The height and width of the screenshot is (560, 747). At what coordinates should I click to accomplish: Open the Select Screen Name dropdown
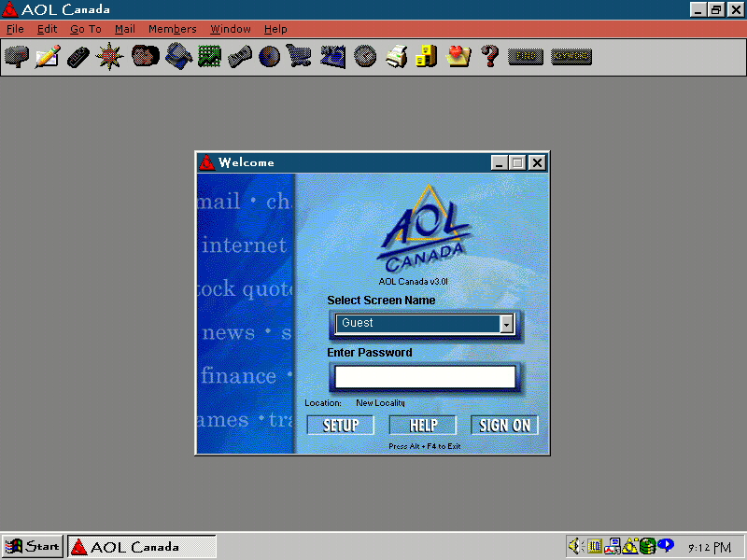tap(506, 323)
